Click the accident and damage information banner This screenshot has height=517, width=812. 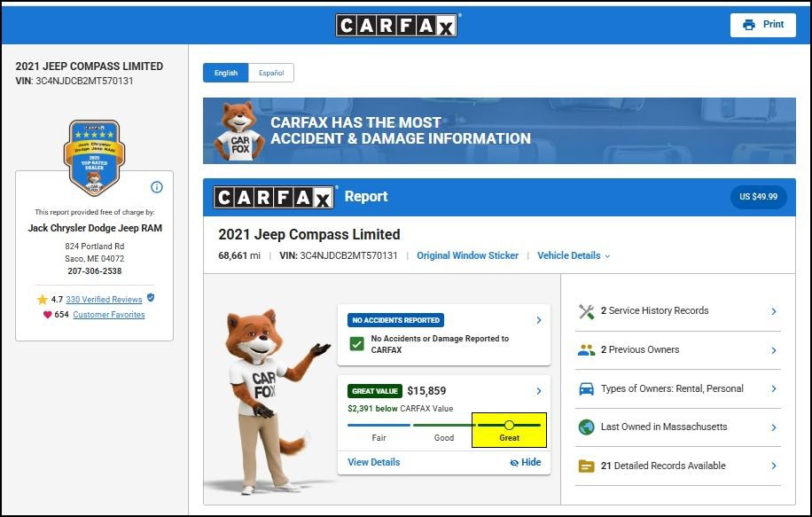pos(499,130)
